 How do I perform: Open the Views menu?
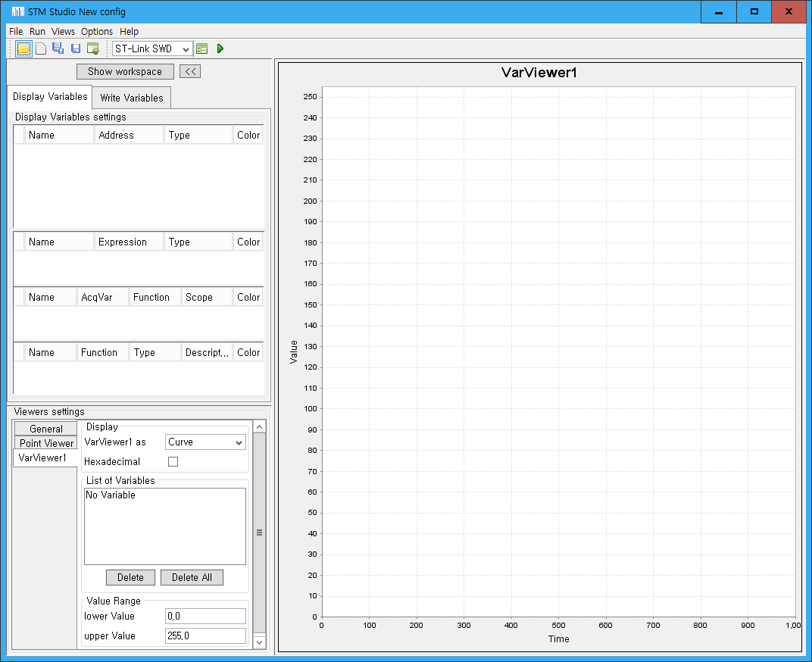click(x=63, y=32)
